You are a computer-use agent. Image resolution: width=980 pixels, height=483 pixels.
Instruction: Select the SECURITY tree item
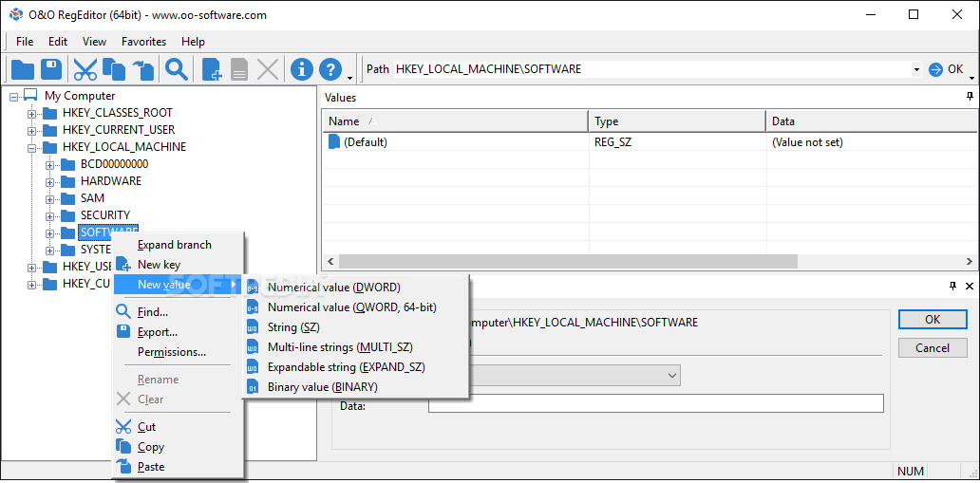tap(105, 215)
